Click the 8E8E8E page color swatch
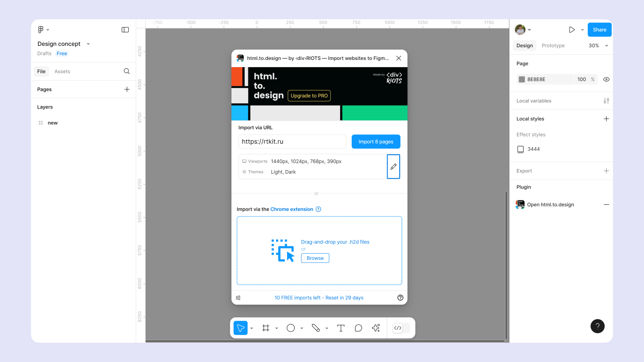 (522, 80)
